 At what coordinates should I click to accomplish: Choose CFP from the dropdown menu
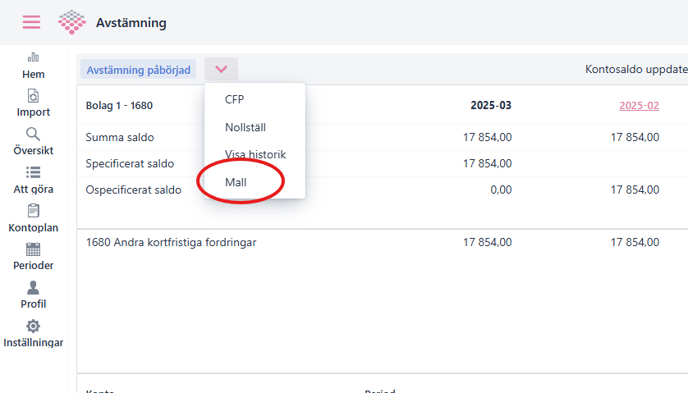click(234, 100)
